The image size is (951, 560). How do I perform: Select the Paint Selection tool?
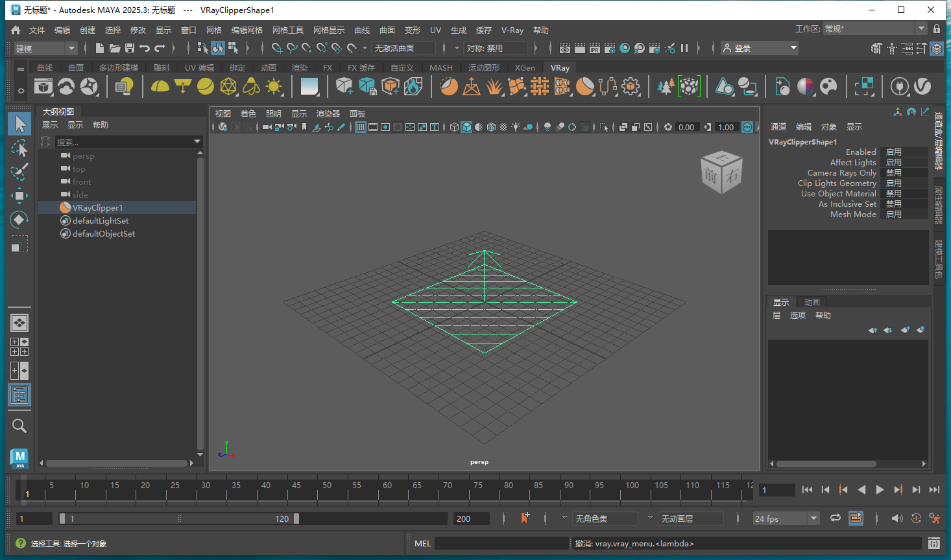pos(19,172)
